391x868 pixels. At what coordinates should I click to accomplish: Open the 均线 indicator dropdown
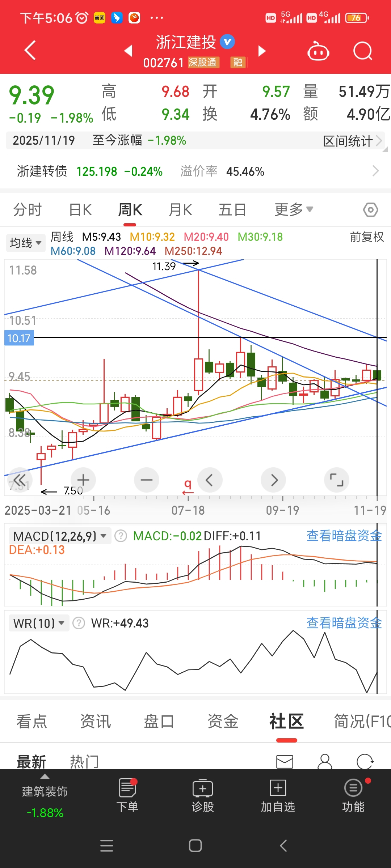click(x=26, y=243)
